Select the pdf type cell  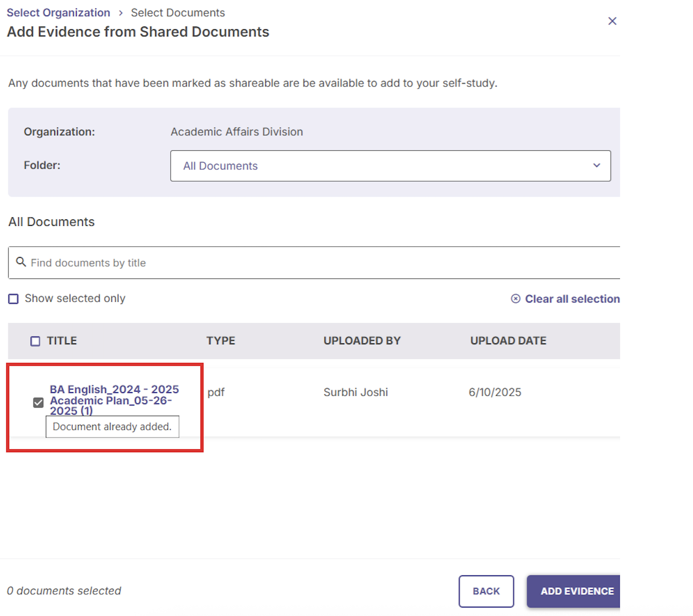[216, 392]
